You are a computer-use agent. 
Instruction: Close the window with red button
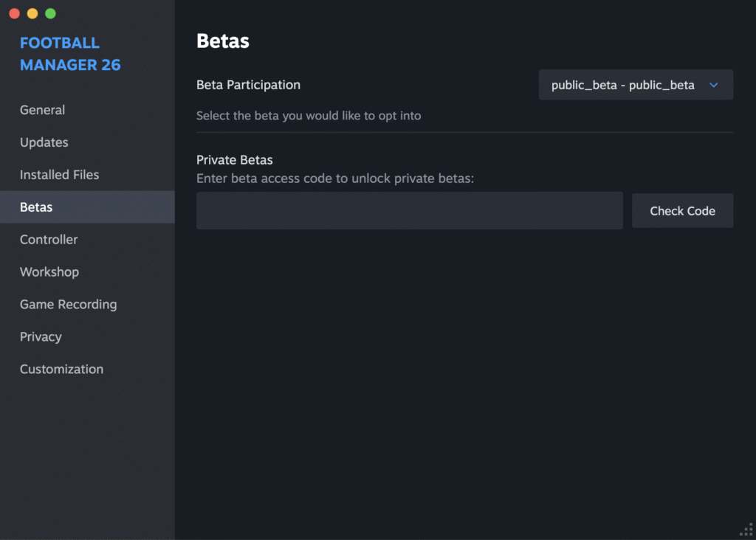tap(14, 13)
